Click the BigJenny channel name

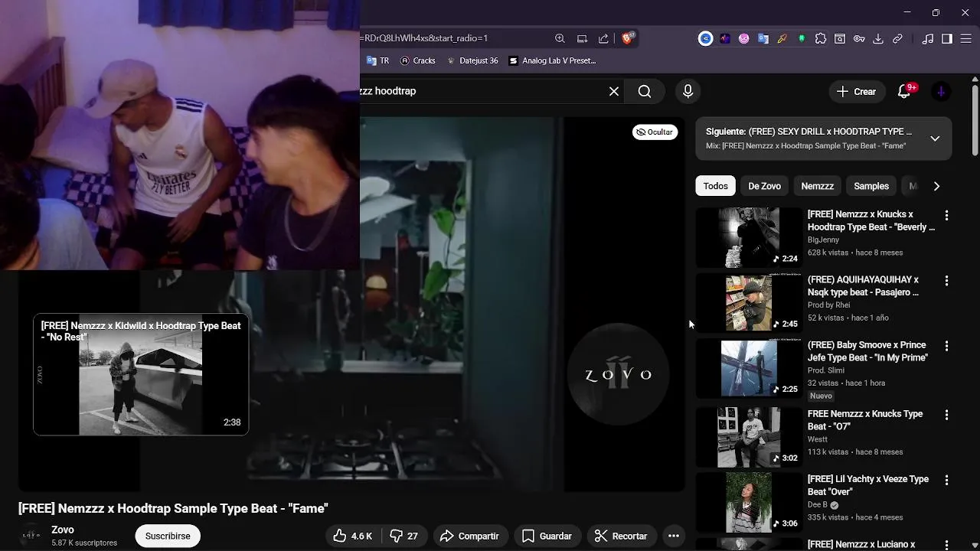point(823,240)
